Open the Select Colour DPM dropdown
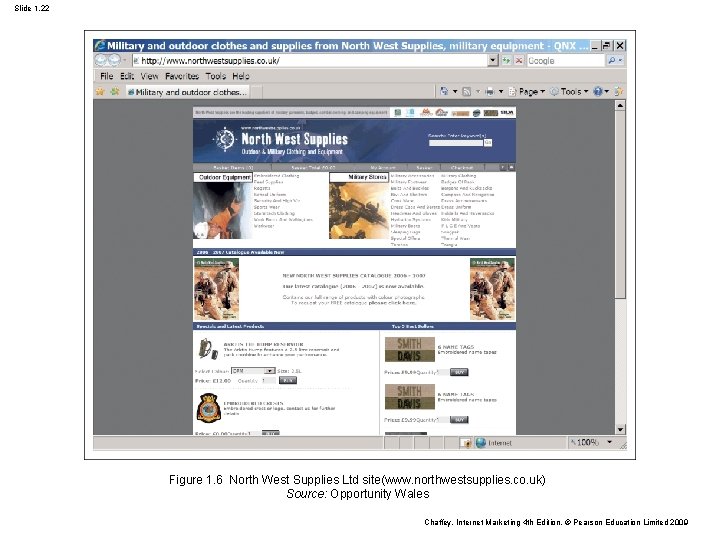The image size is (720, 540). pos(253,371)
